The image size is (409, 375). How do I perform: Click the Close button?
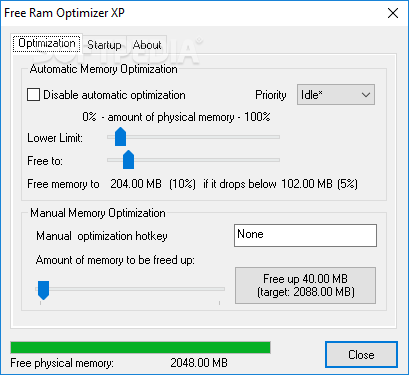pyautogui.click(x=361, y=354)
